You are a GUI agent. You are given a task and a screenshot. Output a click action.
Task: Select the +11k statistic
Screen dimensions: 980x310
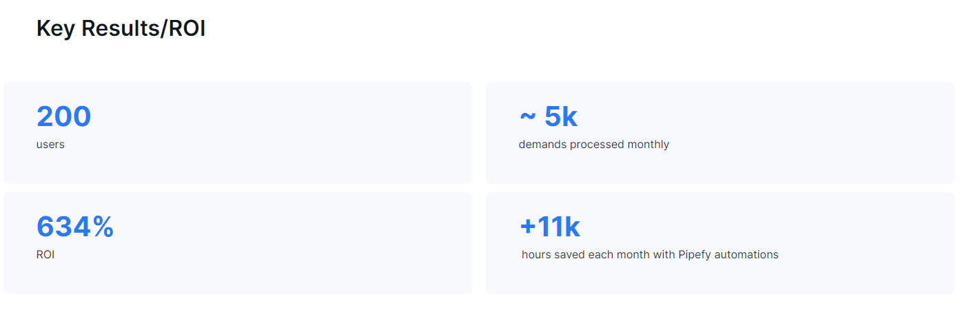[x=550, y=227]
